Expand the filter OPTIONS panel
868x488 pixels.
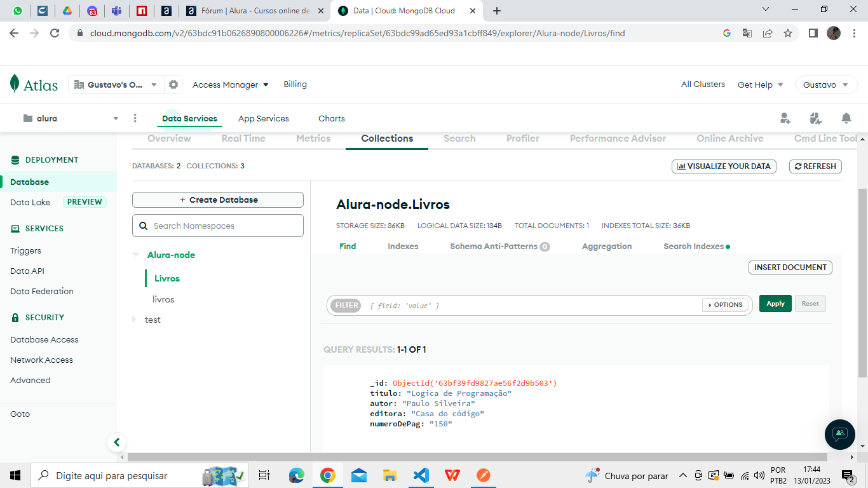[724, 305]
